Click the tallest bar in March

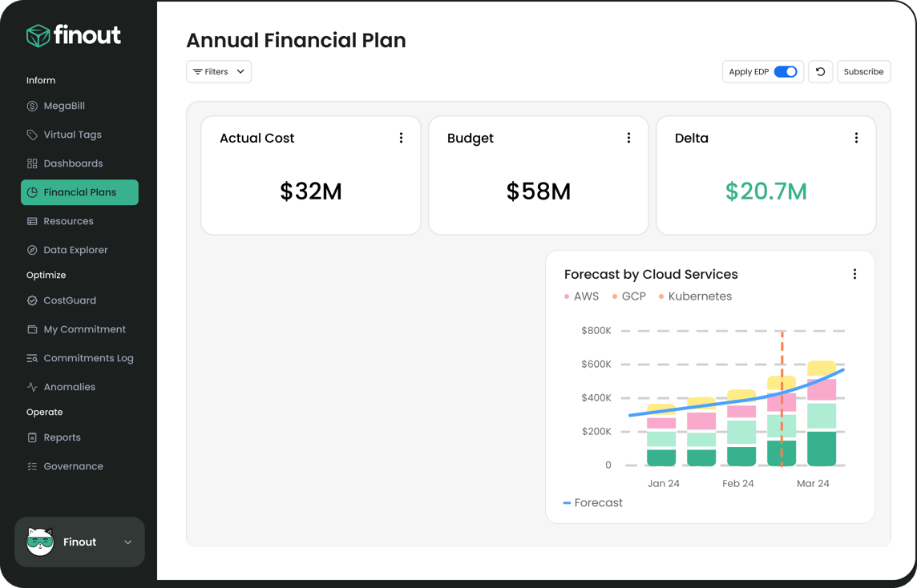tap(822, 414)
